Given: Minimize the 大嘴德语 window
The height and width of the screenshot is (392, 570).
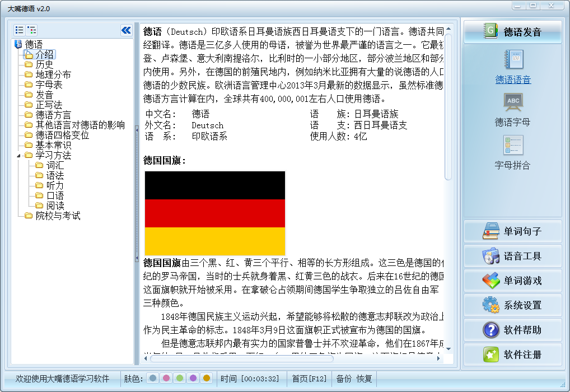Looking at the screenshot, I should point(518,6).
